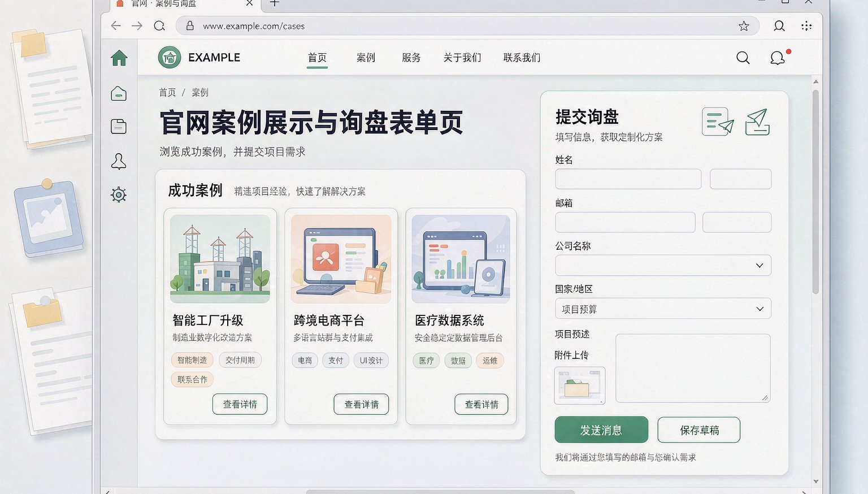This screenshot has height=494, width=868.
Task: Open 关于我们 navigation item
Action: click(462, 58)
